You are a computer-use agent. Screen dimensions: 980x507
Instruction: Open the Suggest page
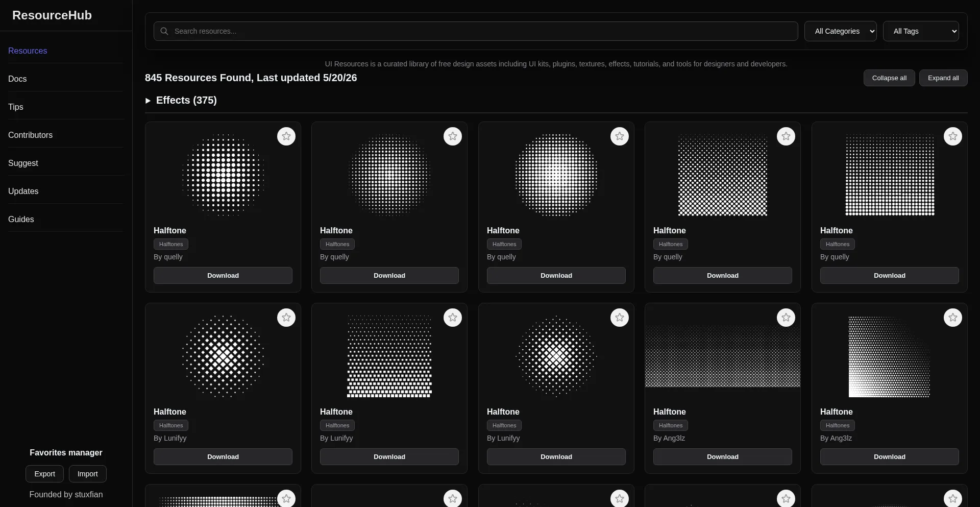[x=23, y=163]
